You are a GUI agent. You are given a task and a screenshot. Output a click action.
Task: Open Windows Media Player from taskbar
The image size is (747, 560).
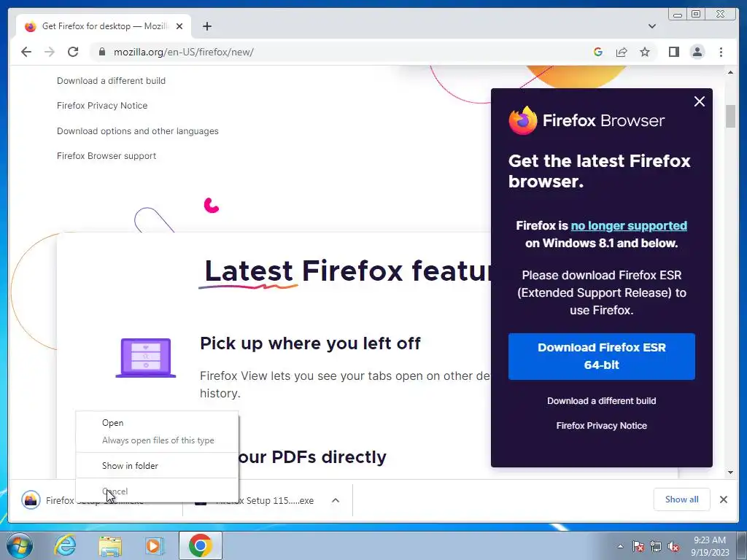pos(154,545)
